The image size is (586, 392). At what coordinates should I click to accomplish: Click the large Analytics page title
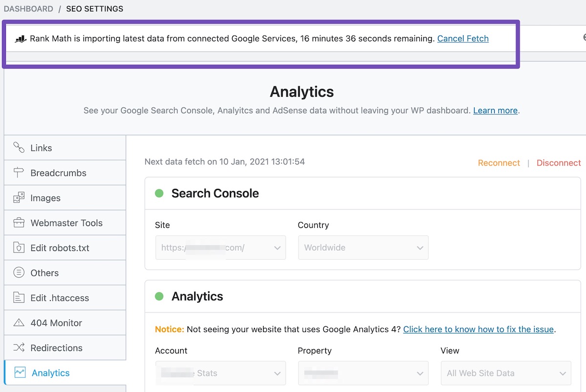(302, 92)
